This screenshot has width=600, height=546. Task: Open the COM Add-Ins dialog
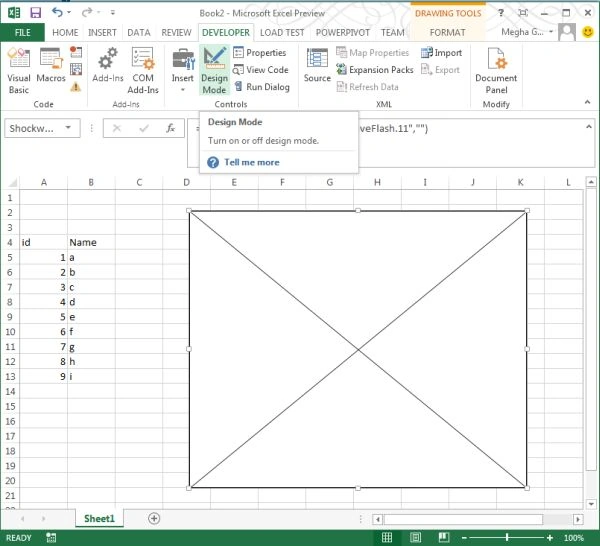click(x=143, y=71)
